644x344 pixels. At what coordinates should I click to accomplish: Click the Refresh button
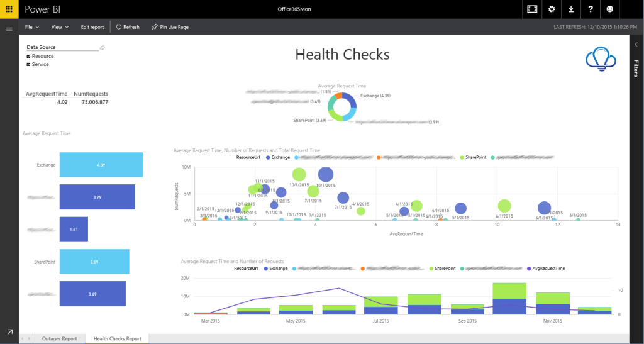click(x=128, y=27)
